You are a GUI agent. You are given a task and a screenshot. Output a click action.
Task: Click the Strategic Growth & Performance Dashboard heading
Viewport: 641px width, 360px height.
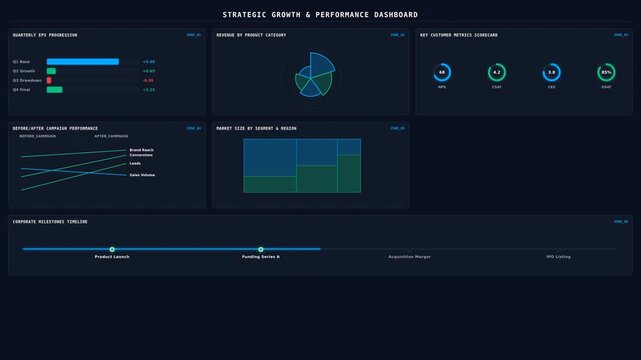click(320, 15)
